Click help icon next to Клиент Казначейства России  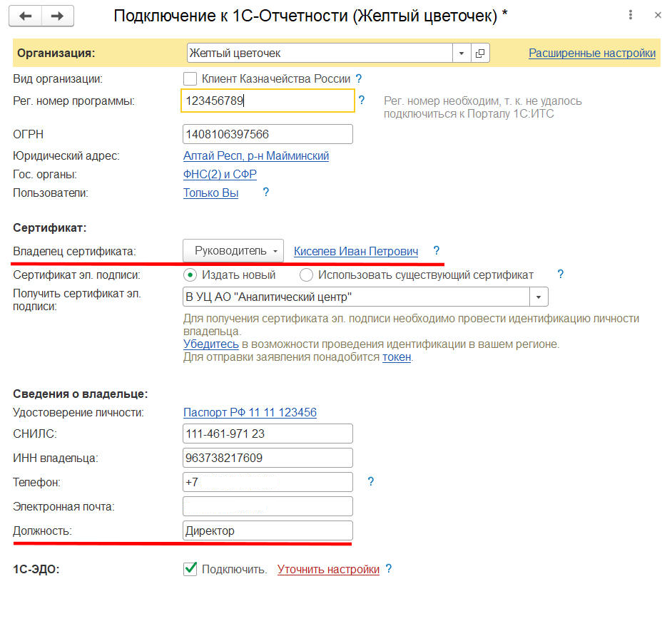[x=359, y=79]
